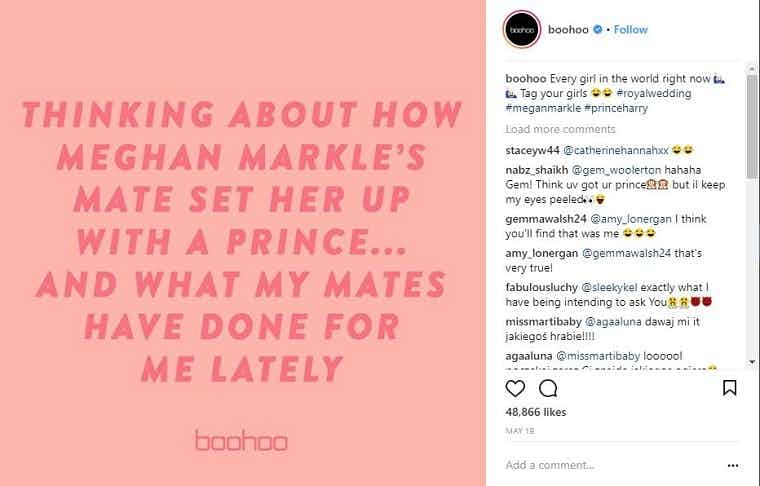Open the #meganmarkle hashtag
This screenshot has width=760, height=486.
(x=543, y=108)
